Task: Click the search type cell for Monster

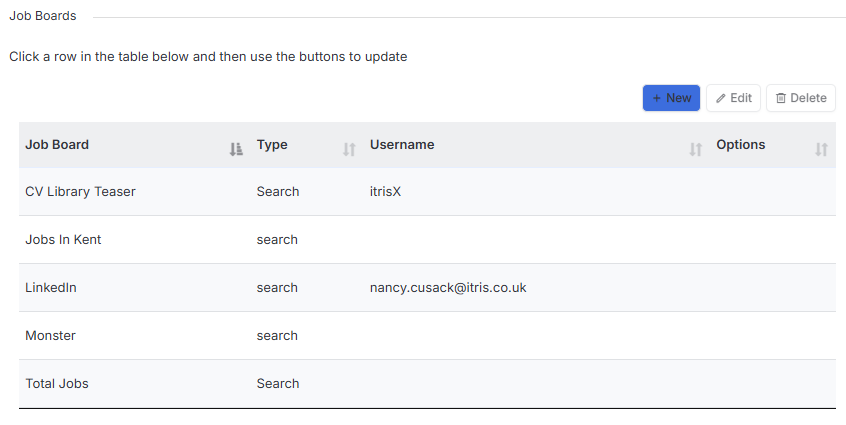Action: (x=277, y=335)
